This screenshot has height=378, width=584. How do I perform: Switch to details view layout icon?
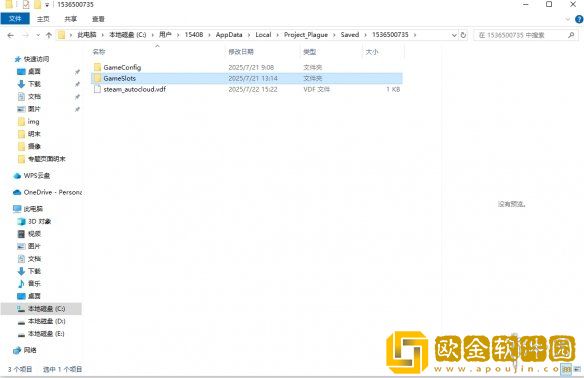pos(566,369)
